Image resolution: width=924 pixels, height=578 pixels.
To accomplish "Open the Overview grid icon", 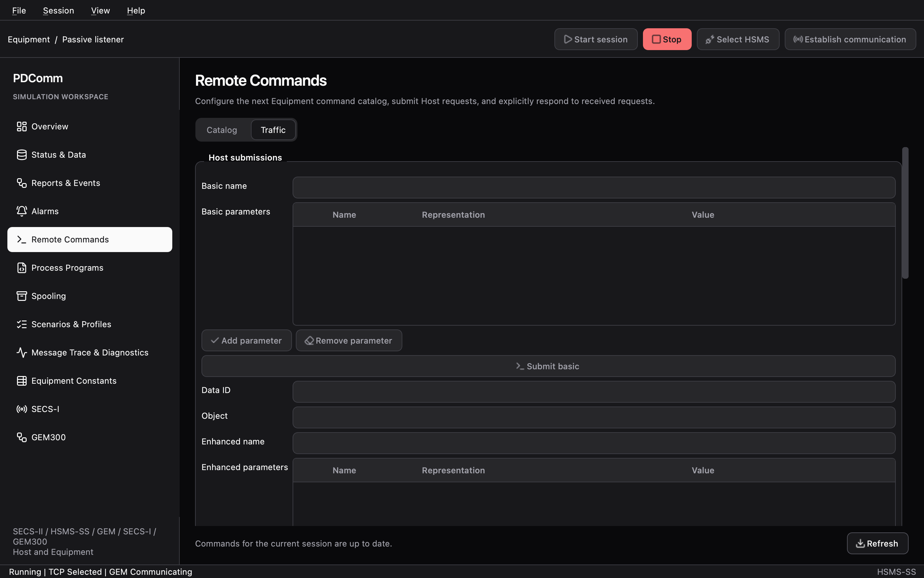I will (x=22, y=127).
